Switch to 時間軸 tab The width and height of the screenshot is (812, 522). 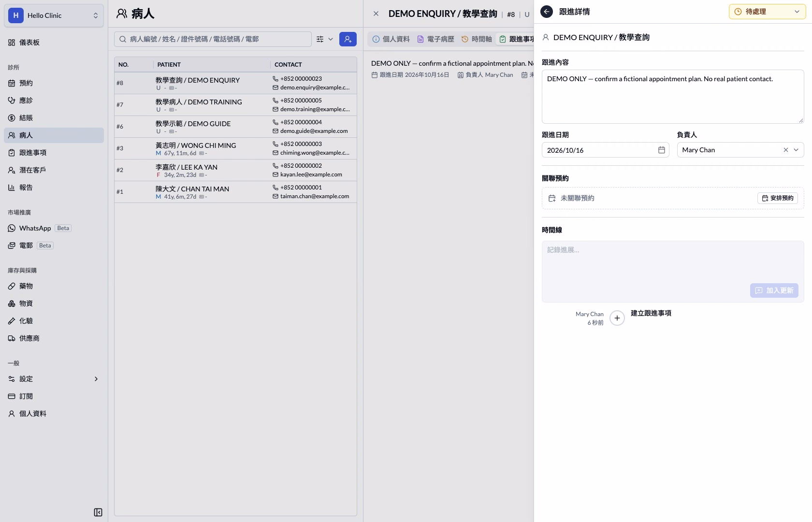pos(477,39)
